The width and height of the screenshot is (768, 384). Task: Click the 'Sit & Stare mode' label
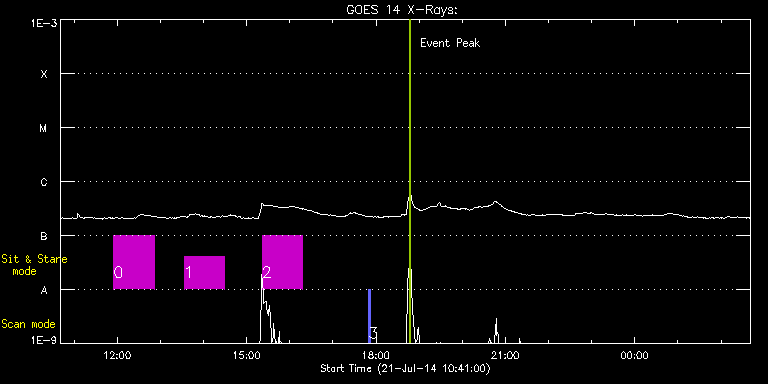tap(34, 264)
